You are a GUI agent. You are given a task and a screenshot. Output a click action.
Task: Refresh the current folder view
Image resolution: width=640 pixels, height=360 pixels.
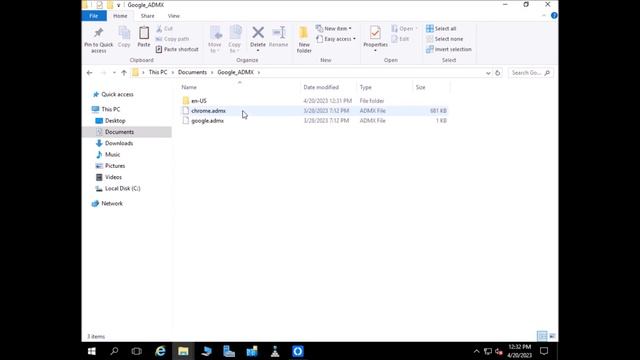tap(498, 73)
